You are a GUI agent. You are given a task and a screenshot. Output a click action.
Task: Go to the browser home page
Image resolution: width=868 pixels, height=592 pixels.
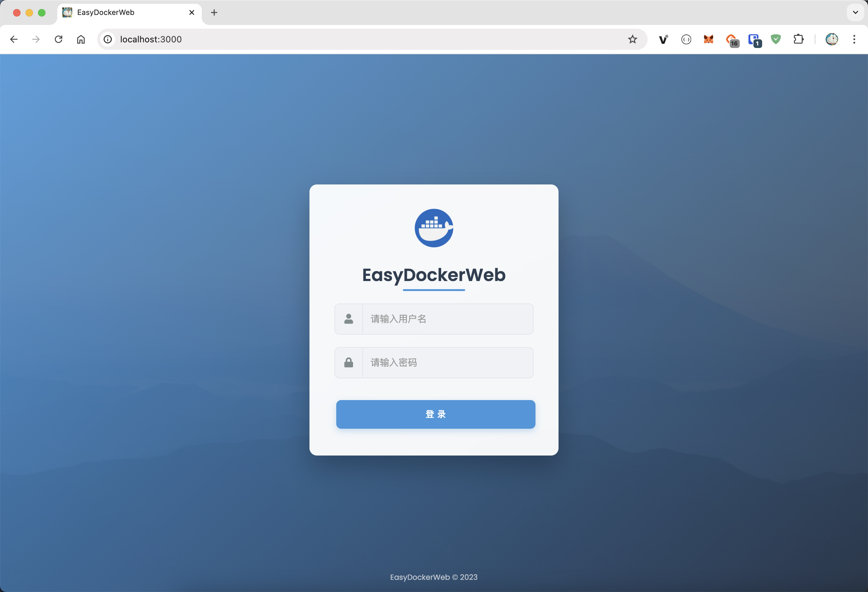click(81, 39)
